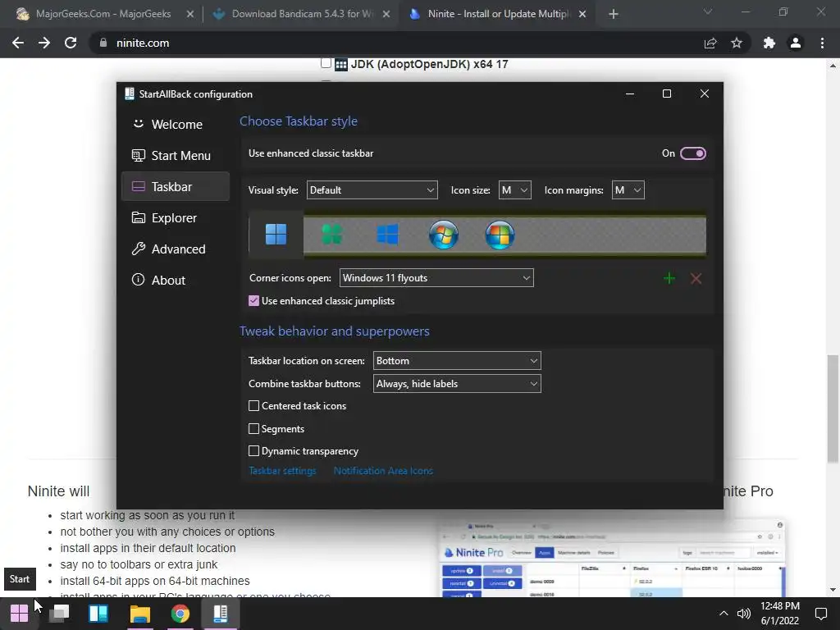
Task: Open the Chrome profile icon
Action: tap(796, 43)
